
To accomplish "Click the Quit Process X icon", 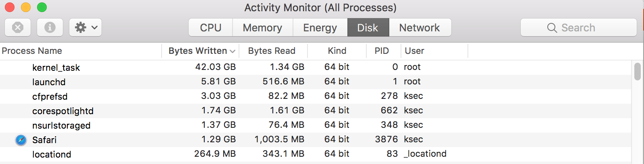I will pos(18,27).
